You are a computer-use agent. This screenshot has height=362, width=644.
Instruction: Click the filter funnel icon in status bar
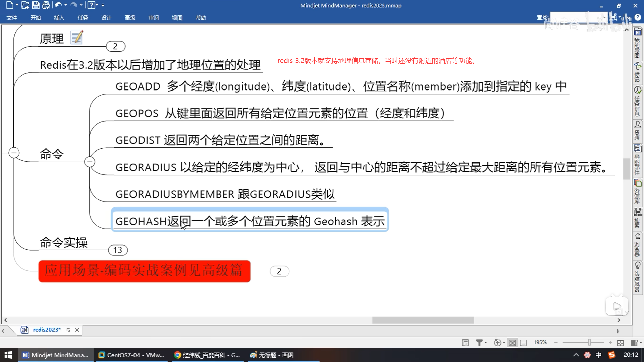[479, 342]
